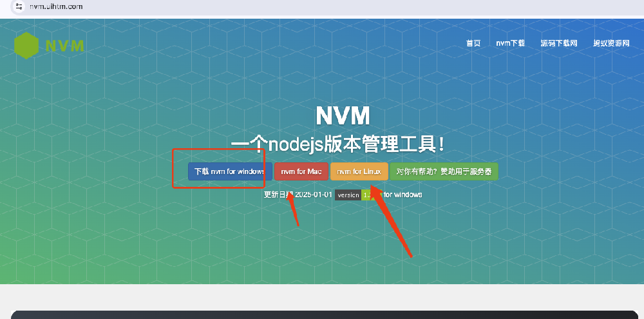Click the 更新日期 2025-01-01 text
Screen dimensions: 644x319
click(x=298, y=195)
